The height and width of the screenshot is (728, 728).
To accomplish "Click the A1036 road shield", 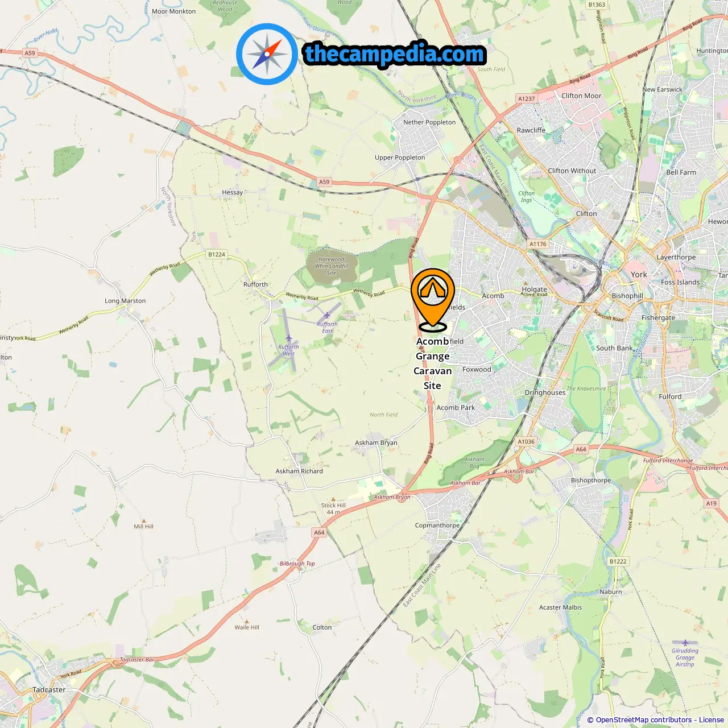I will coord(526,441).
